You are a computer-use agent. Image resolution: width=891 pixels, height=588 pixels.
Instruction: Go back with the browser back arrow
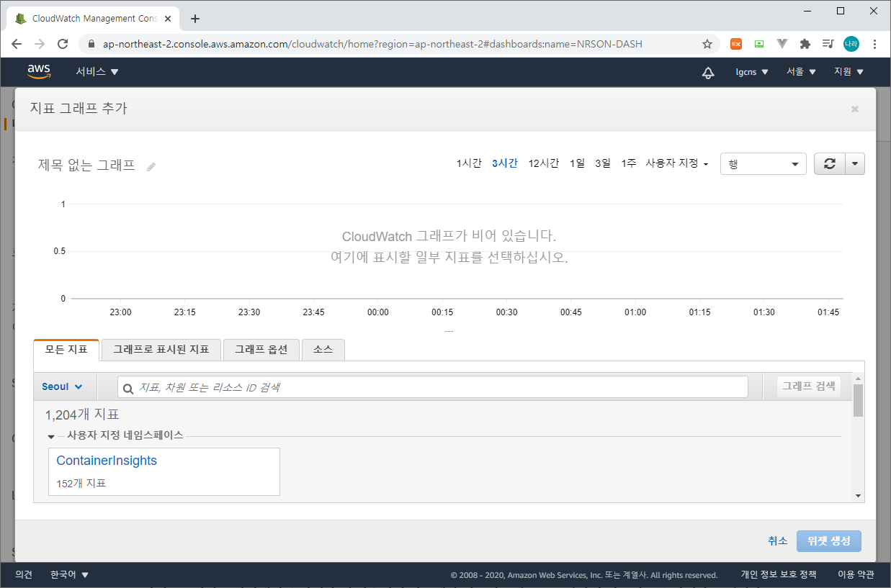[x=17, y=44]
